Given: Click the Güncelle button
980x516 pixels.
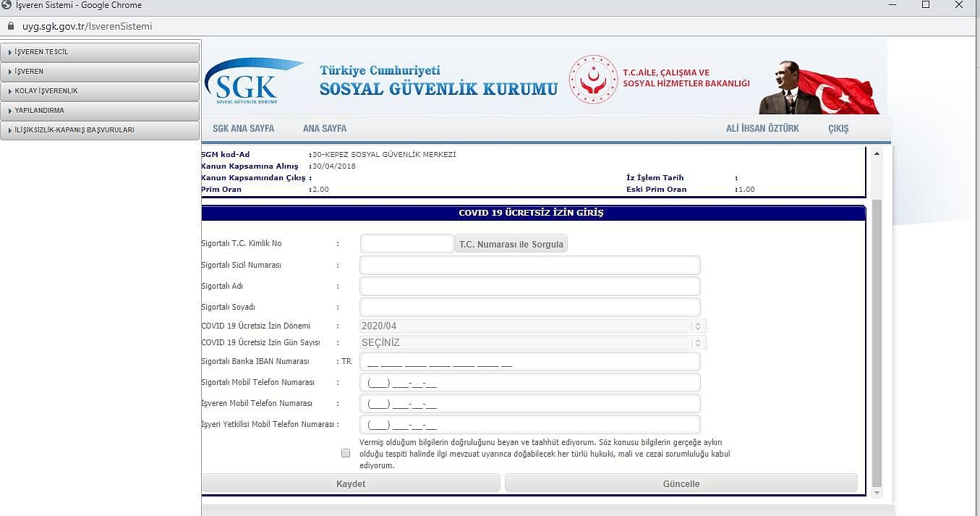Looking at the screenshot, I should [x=681, y=483].
